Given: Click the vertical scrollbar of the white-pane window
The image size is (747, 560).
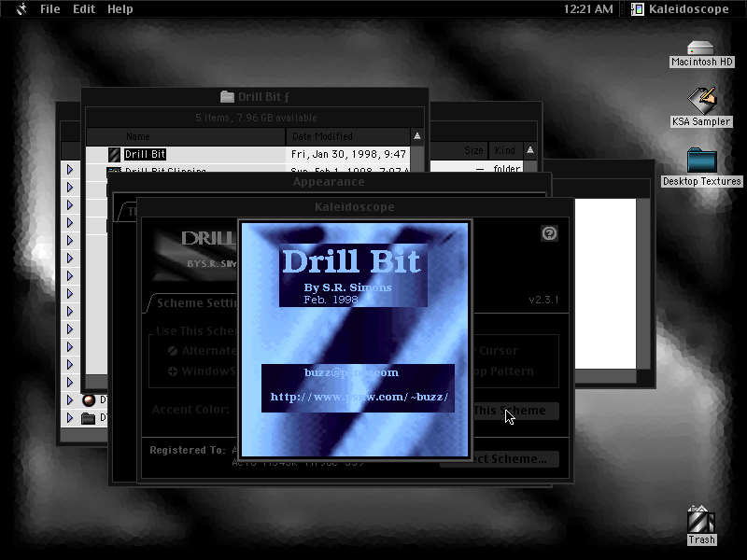Looking at the screenshot, I should point(643,284).
